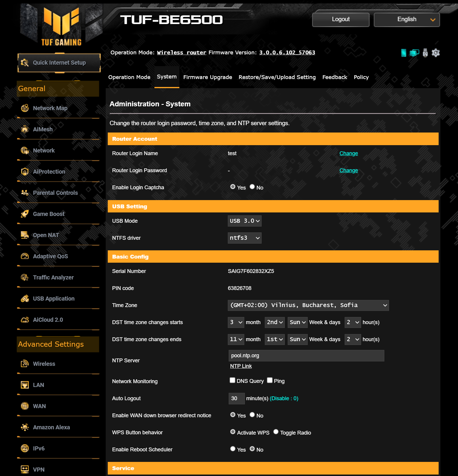Screen dimensions: 458x476
Task: Open the NTP Link
Action: pos(241,366)
